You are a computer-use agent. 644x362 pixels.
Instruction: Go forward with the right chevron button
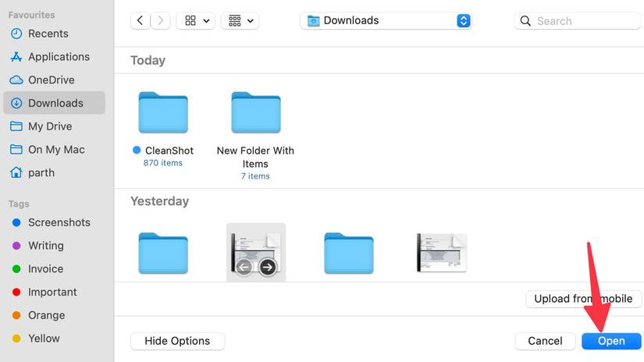pyautogui.click(x=161, y=20)
